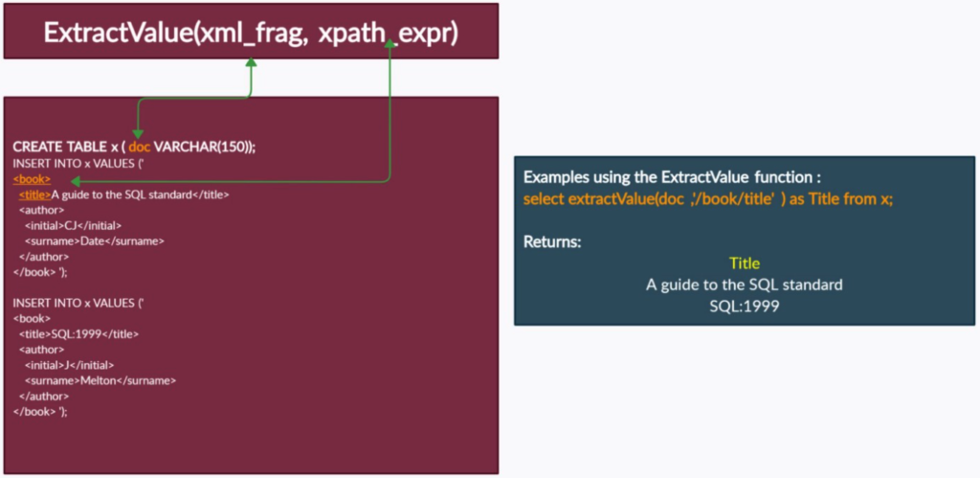
Task: Click the green arrowhead pointing to <book>
Action: pos(76,181)
